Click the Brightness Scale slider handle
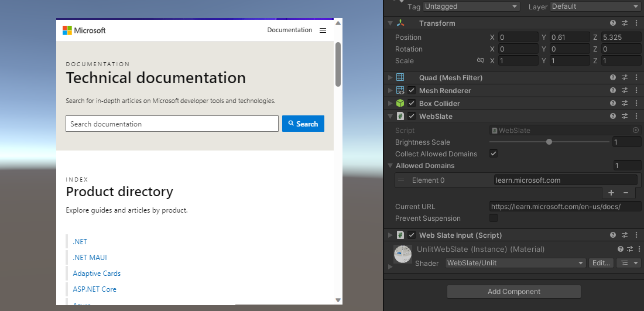 point(549,142)
